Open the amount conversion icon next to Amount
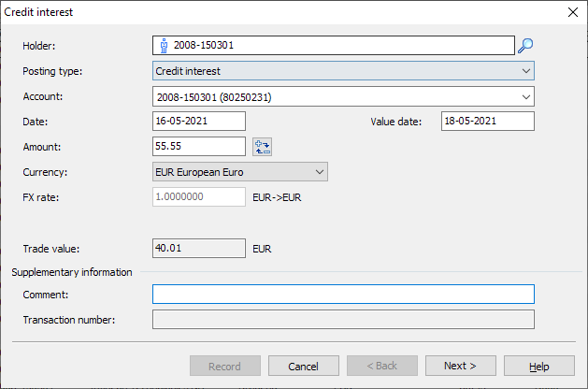This screenshot has width=588, height=389. (x=262, y=147)
